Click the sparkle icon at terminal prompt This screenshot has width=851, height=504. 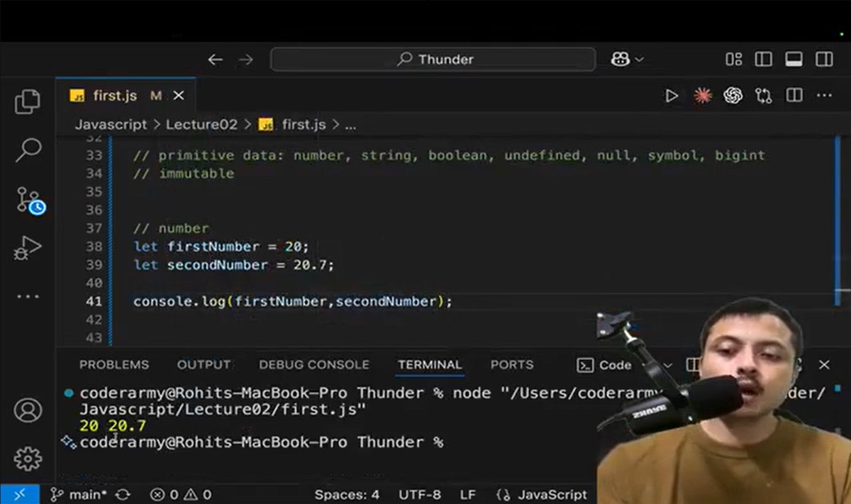click(69, 442)
